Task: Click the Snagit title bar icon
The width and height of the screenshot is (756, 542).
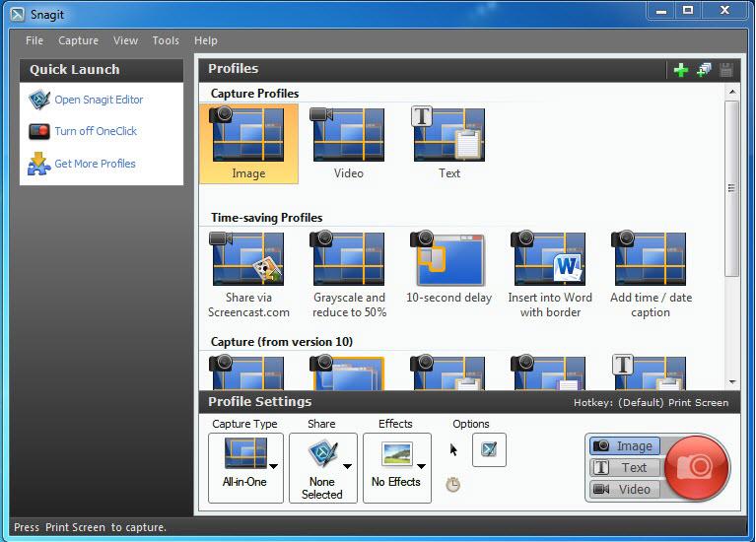Action: click(x=18, y=15)
